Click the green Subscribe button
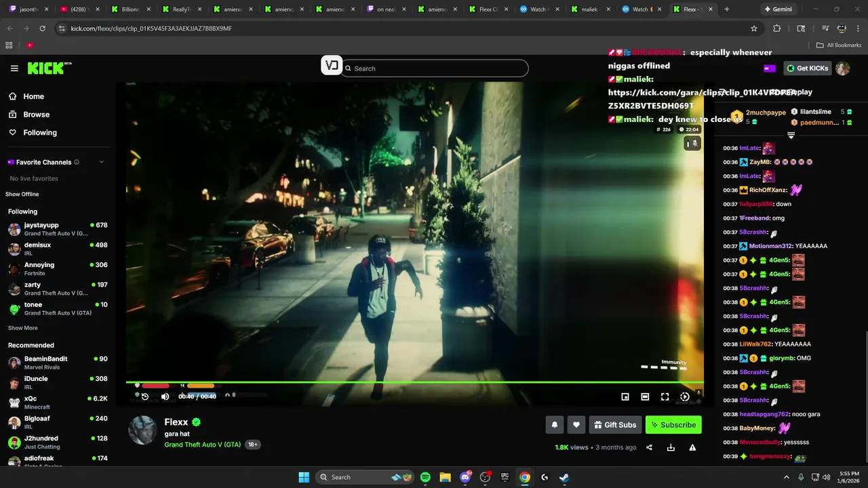The height and width of the screenshot is (488, 868). [673, 425]
